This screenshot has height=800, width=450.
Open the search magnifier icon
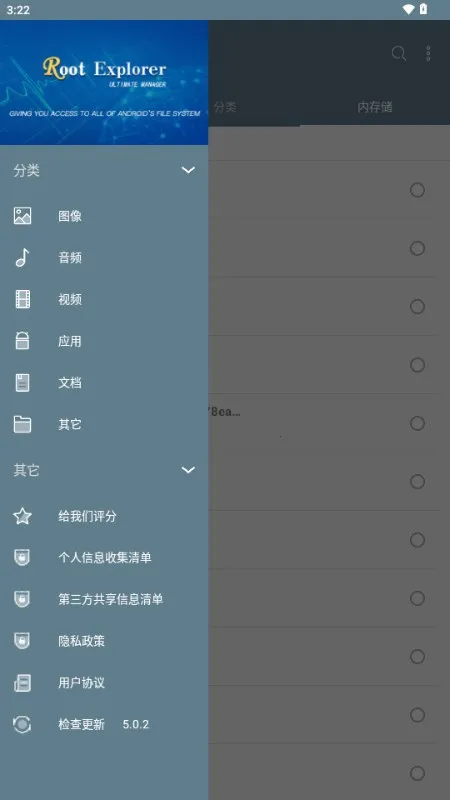click(x=398, y=53)
